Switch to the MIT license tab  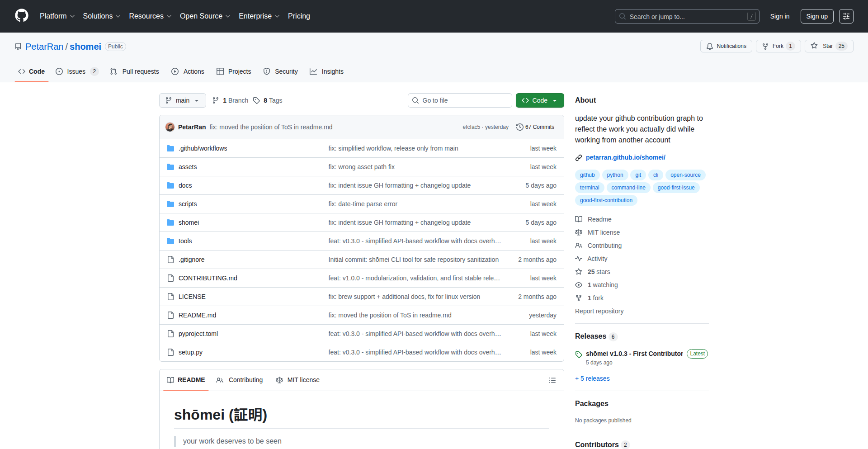(297, 380)
